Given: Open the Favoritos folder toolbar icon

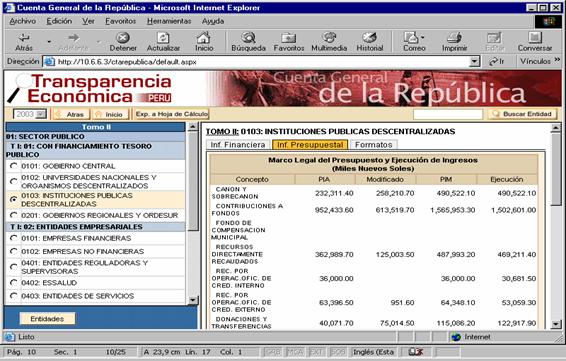Looking at the screenshot, I should point(289,38).
